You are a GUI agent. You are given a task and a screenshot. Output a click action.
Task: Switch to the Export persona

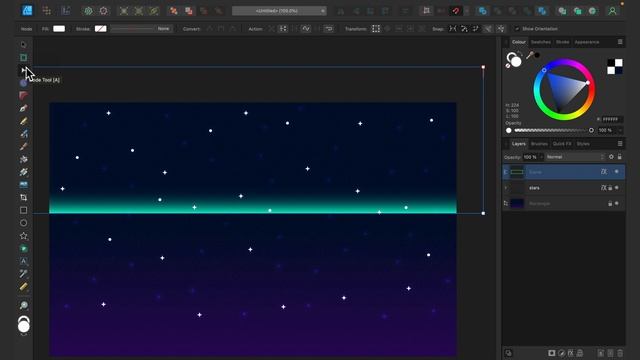[65, 11]
